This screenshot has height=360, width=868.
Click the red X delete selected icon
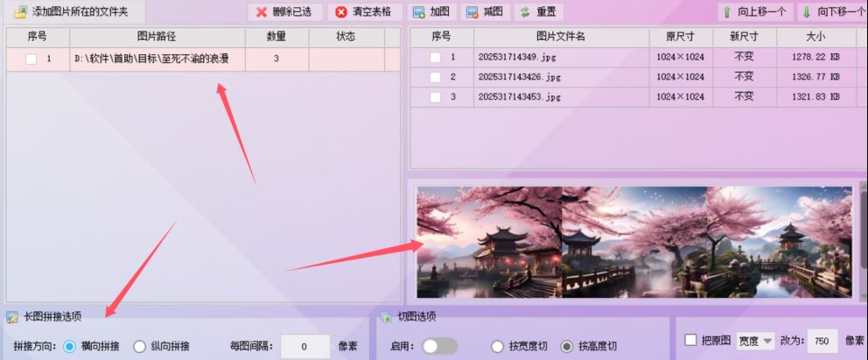tap(262, 12)
